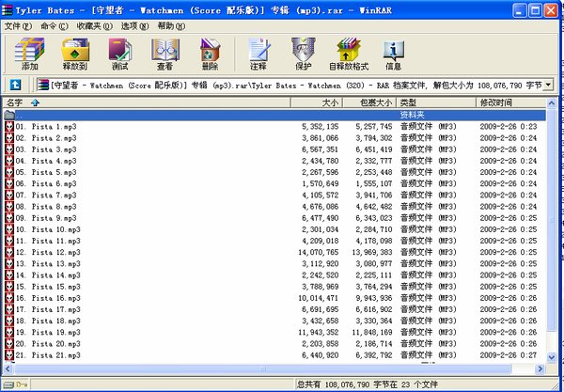
Task: Click the 2009-2-26 0:27 modified time
Action: point(509,355)
